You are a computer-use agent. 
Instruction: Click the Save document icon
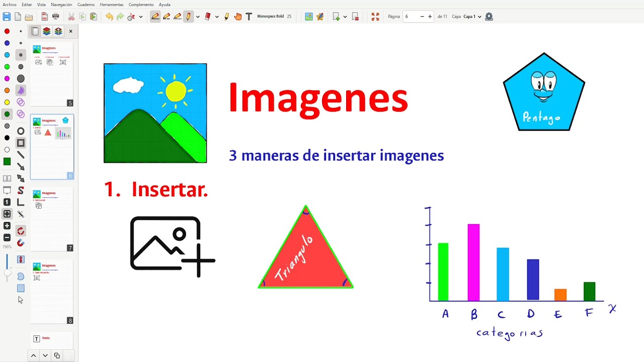coord(7,17)
